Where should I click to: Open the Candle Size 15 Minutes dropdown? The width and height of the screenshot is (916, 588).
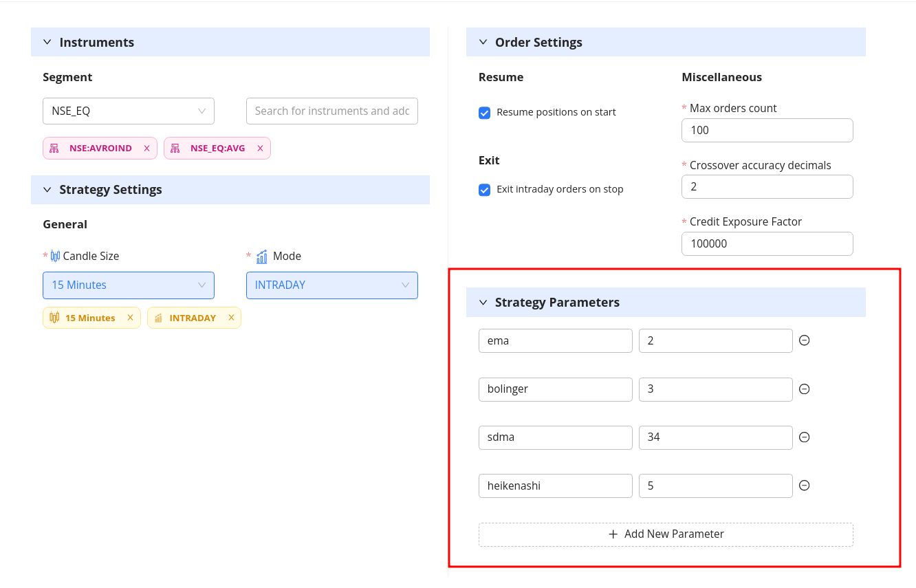click(129, 285)
